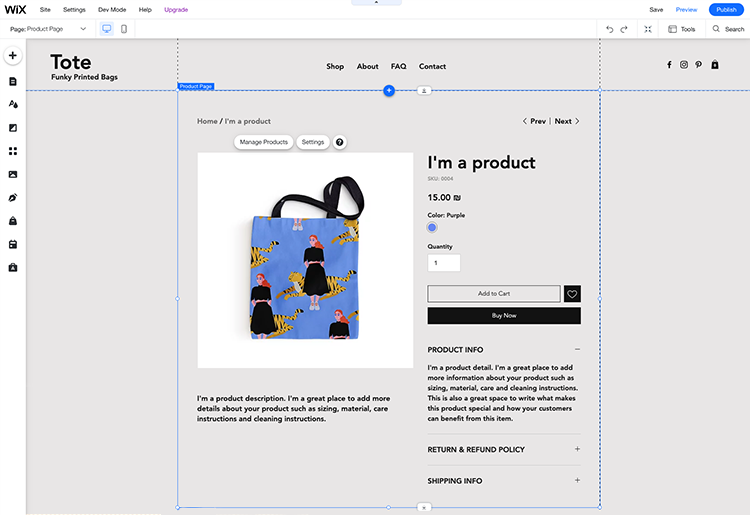Switch to desktop view editor
The width and height of the screenshot is (750, 515).
[x=107, y=29]
